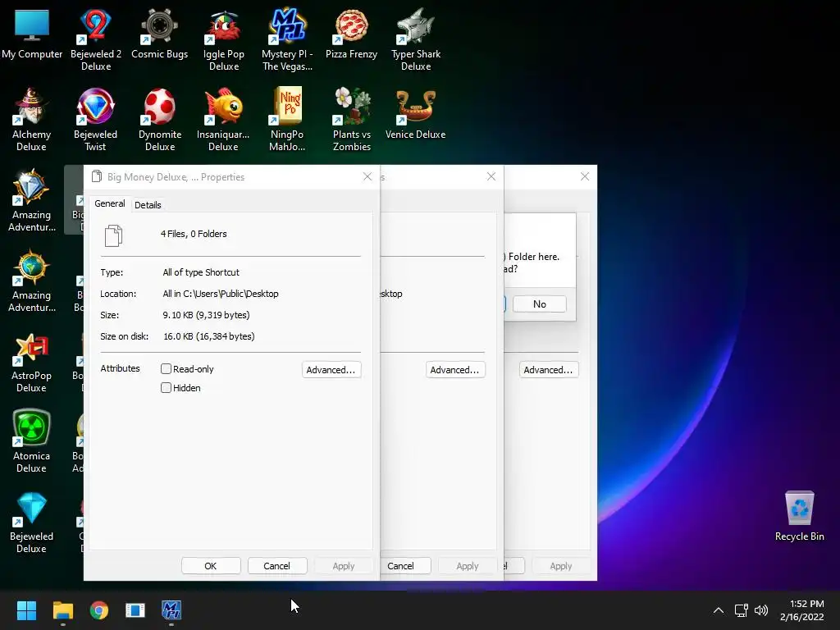Switch to the Details tab
The height and width of the screenshot is (630, 840).
click(x=148, y=205)
